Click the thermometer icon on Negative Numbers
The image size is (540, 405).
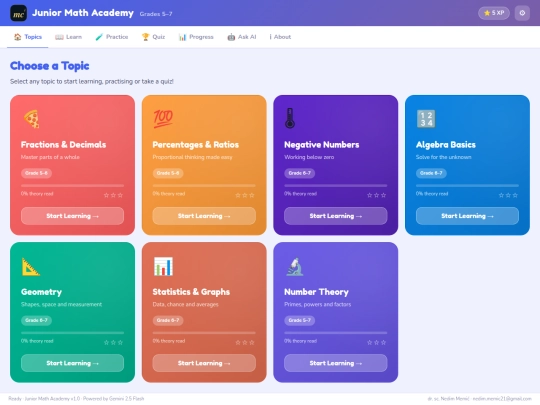coord(290,118)
